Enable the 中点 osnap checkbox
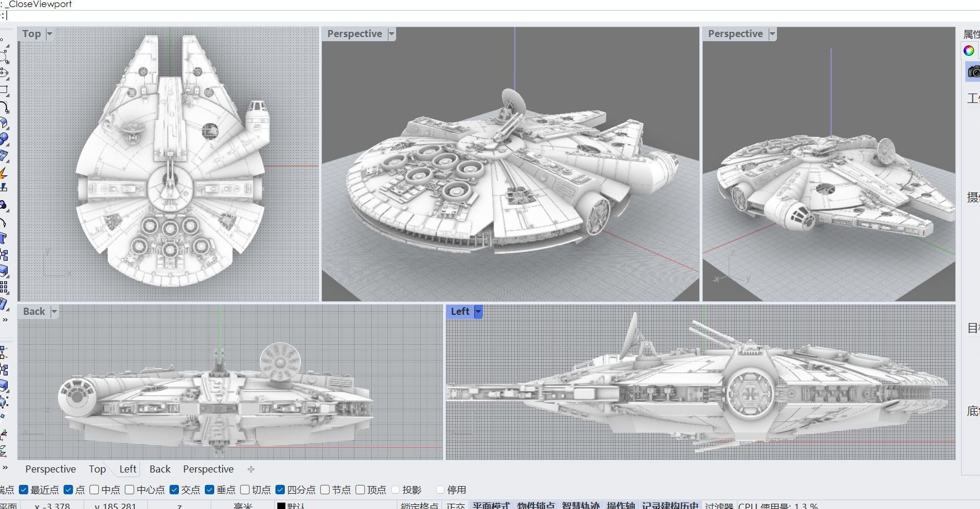The width and height of the screenshot is (980, 509). [x=94, y=490]
